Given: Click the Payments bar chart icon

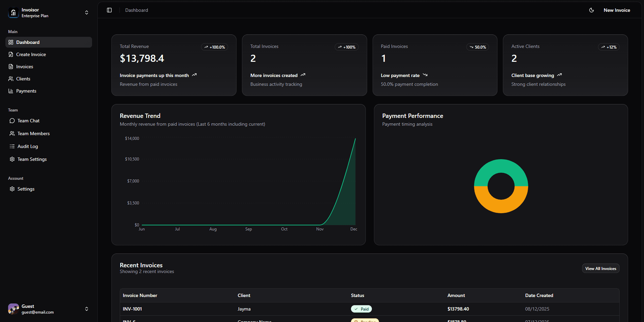Looking at the screenshot, I should tap(11, 91).
